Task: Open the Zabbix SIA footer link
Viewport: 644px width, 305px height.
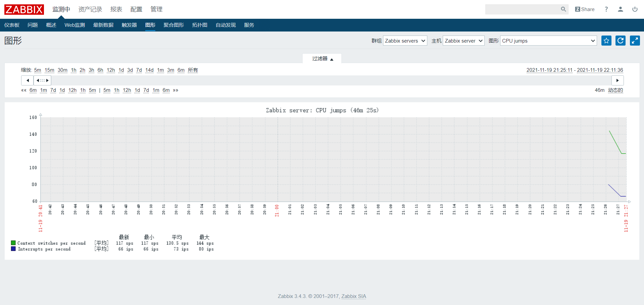Action: (x=354, y=296)
